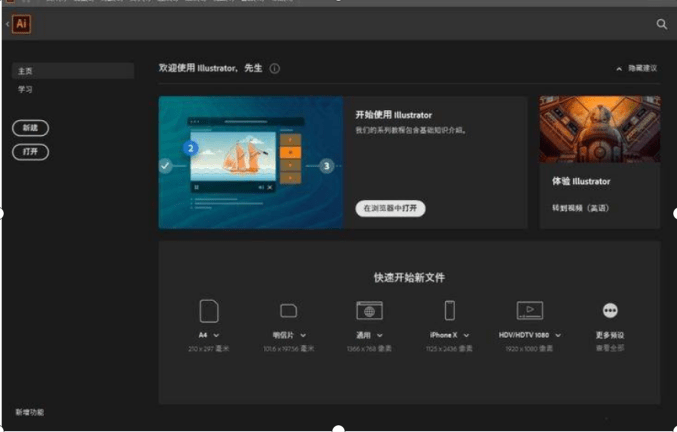
Task: Click the 1366 x 768 像素 size text
Action: coord(369,349)
